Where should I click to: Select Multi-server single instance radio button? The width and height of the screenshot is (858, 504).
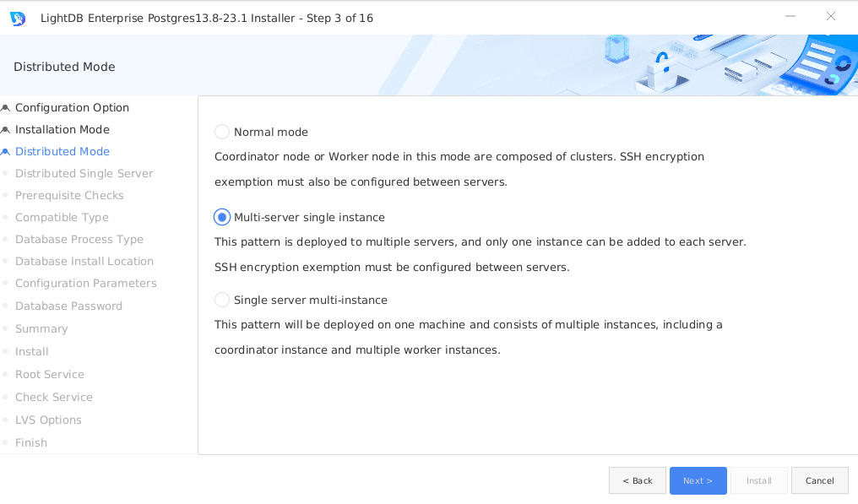(x=221, y=217)
